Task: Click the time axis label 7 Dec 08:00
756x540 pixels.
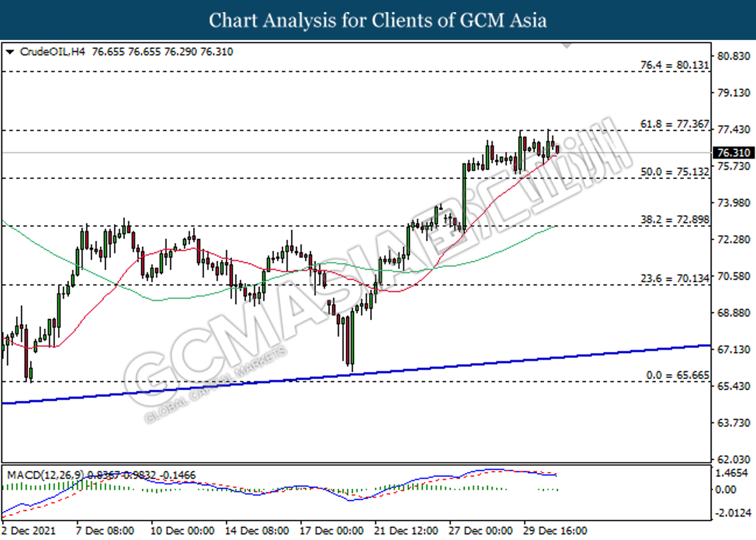Action: click(x=105, y=531)
